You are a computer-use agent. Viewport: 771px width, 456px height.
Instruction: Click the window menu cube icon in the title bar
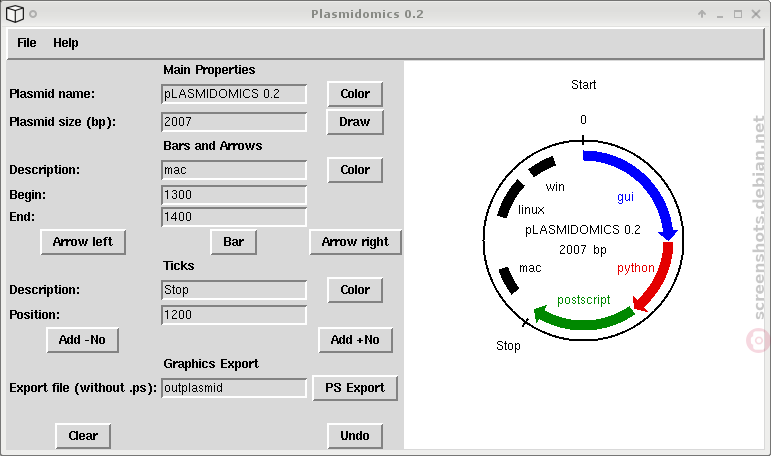point(15,14)
